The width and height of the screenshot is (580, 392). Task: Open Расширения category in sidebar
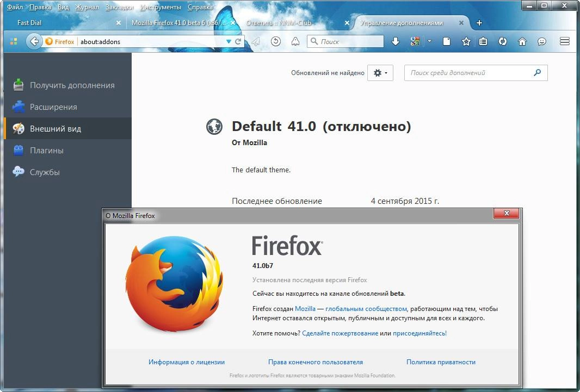coord(67,107)
